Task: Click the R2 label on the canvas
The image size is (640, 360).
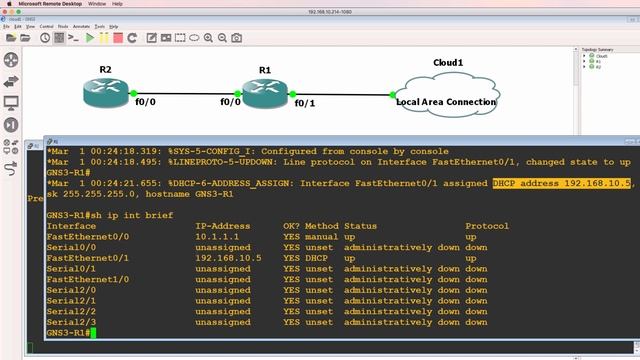Action: pyautogui.click(x=105, y=69)
